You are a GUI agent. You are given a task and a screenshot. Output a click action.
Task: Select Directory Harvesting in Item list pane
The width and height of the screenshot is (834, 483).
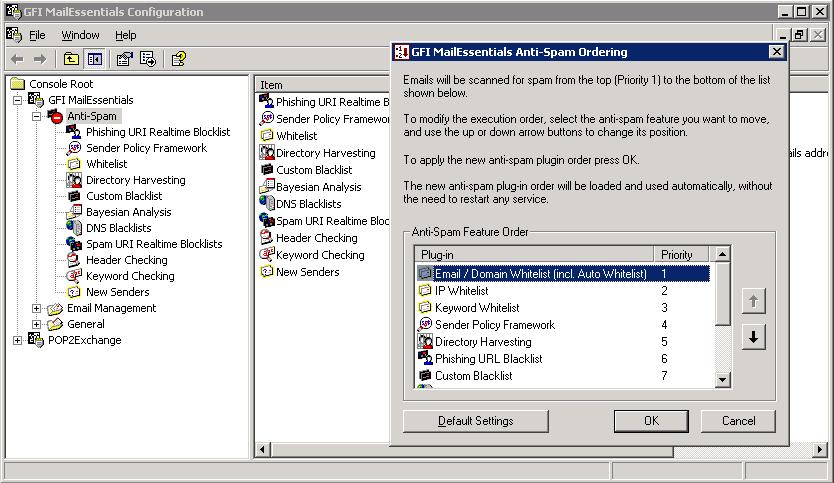(317, 153)
